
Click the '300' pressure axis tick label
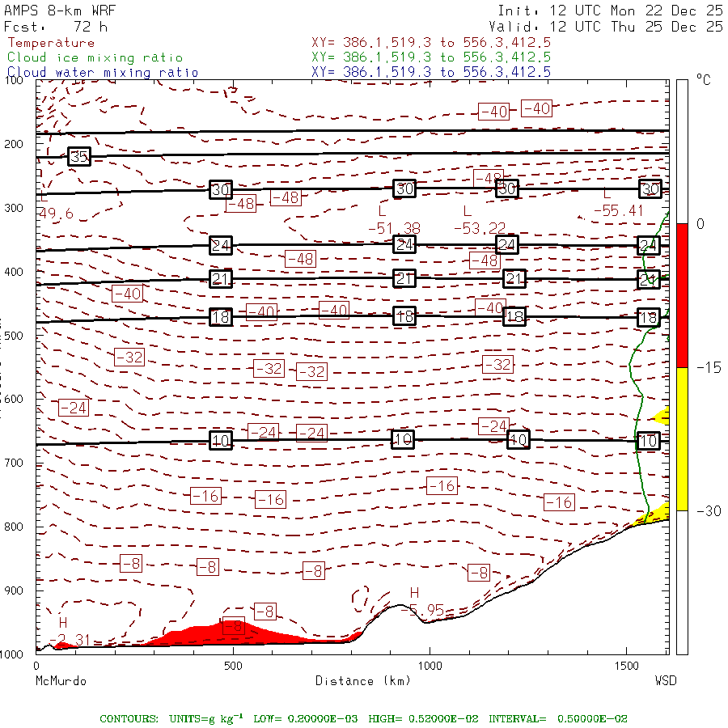(14, 208)
